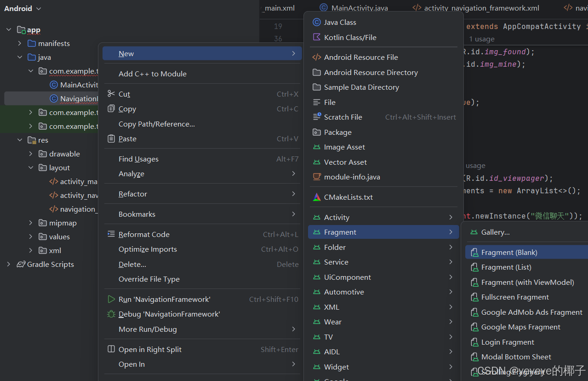Collapse the res folder
Screen dimensions: 588x381
coord(20,140)
